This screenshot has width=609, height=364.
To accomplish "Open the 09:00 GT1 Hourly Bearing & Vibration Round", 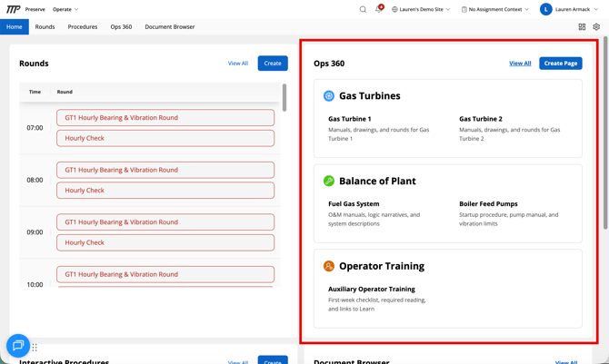I will click(165, 222).
